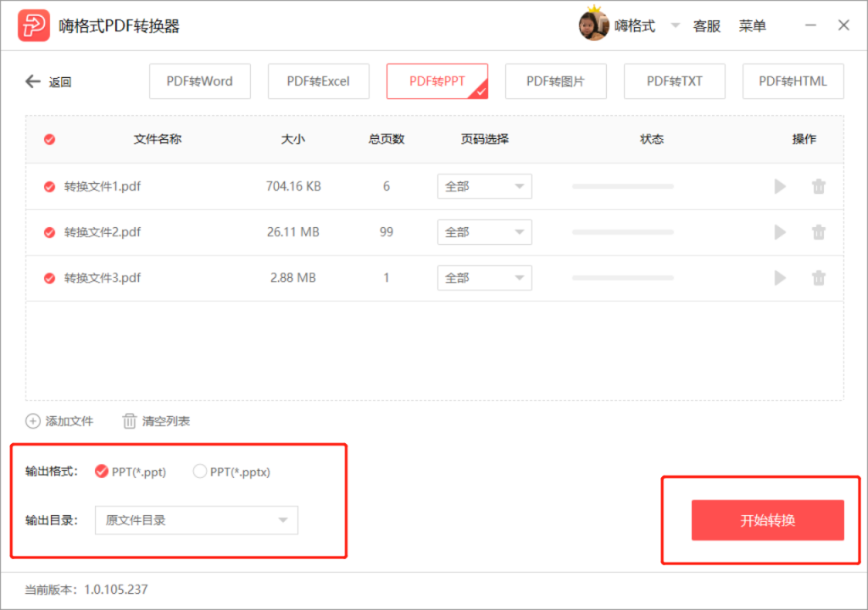The height and width of the screenshot is (610, 868).
Task: Select the PDF转PPT tab
Action: pos(437,81)
